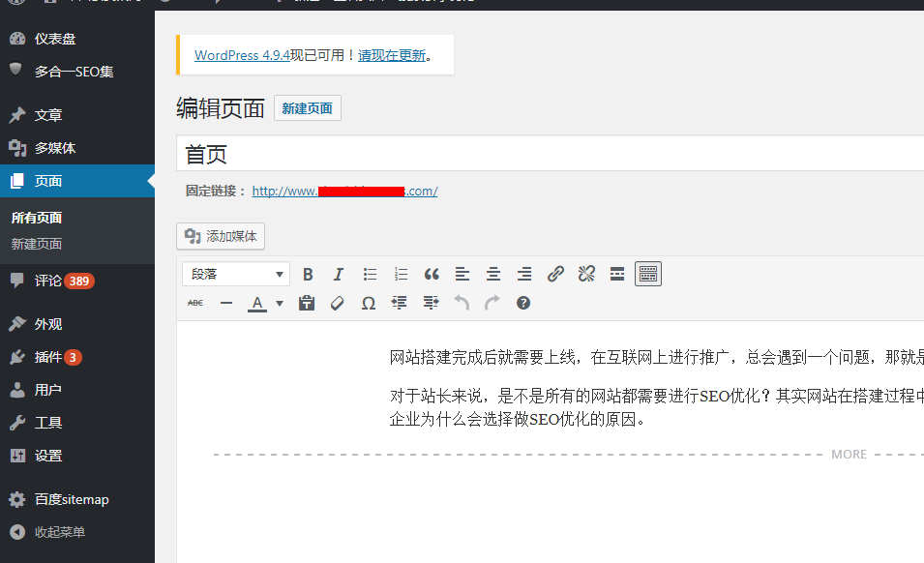924x563 pixels.
Task: Enable center text alignment
Action: pyautogui.click(x=493, y=274)
